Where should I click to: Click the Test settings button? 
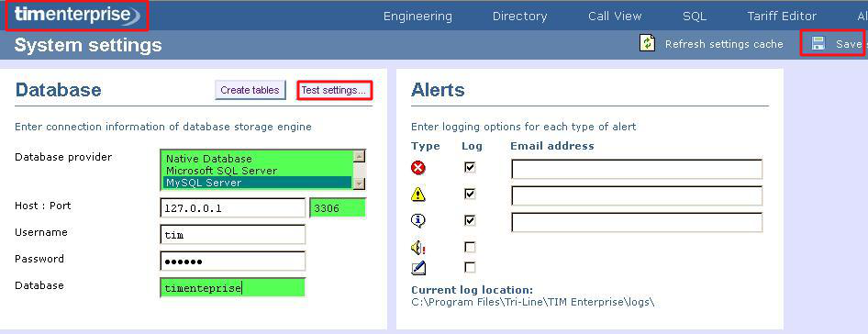(x=334, y=90)
